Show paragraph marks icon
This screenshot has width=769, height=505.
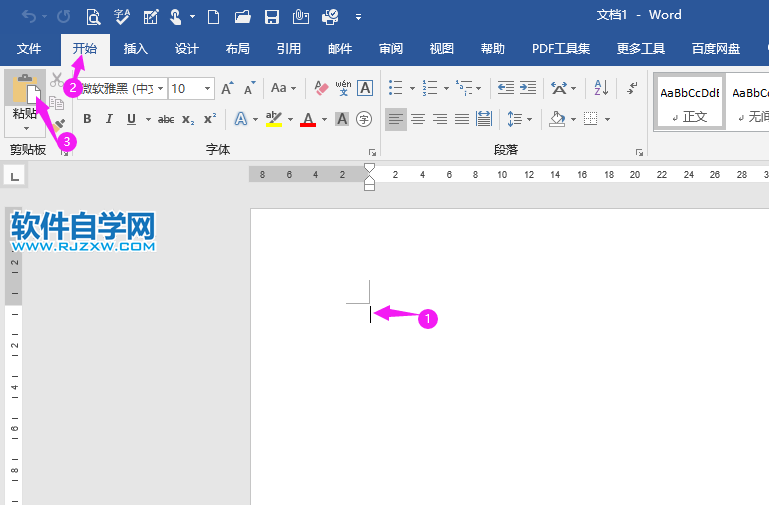pyautogui.click(x=632, y=88)
